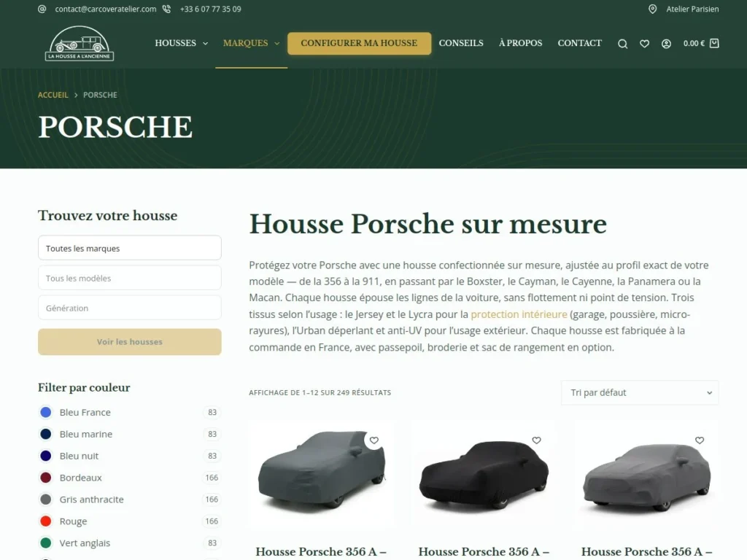
Task: Click Configurer ma housse button
Action: pos(359,43)
